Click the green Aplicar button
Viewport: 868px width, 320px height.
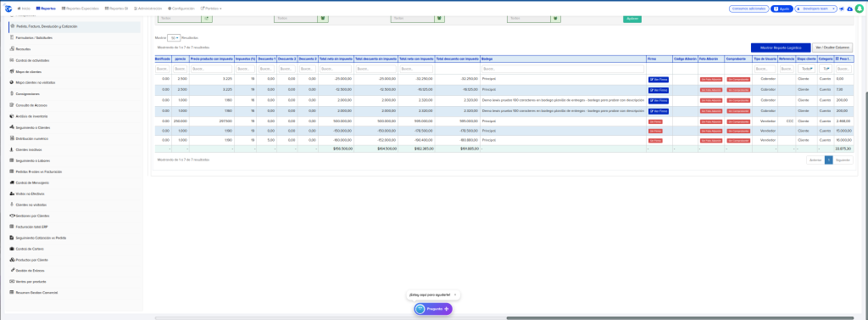632,19
